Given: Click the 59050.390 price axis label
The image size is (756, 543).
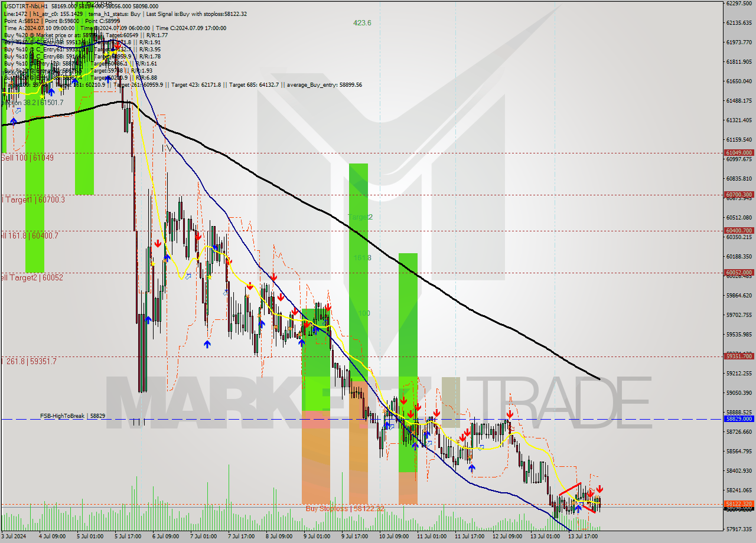Looking at the screenshot, I should tap(739, 393).
